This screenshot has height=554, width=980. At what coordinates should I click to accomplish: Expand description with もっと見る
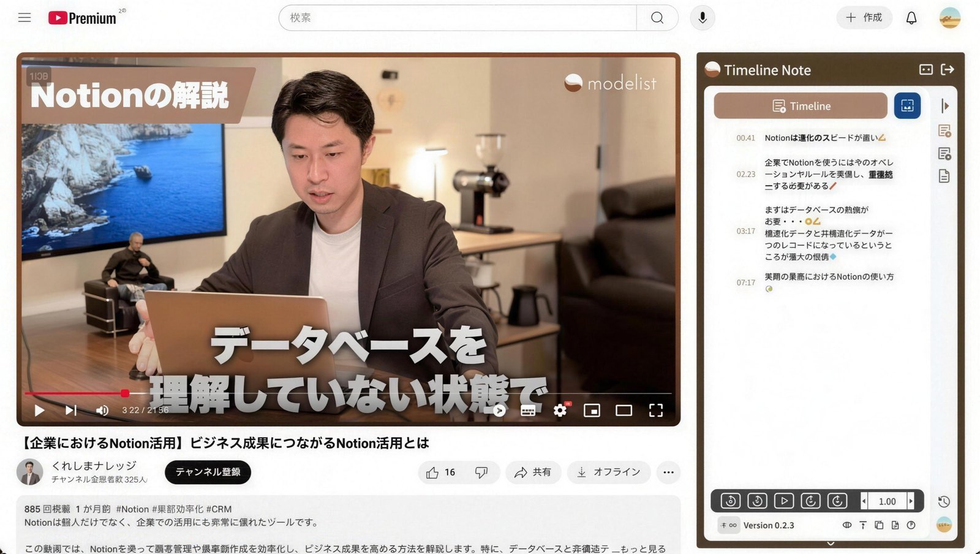point(643,548)
